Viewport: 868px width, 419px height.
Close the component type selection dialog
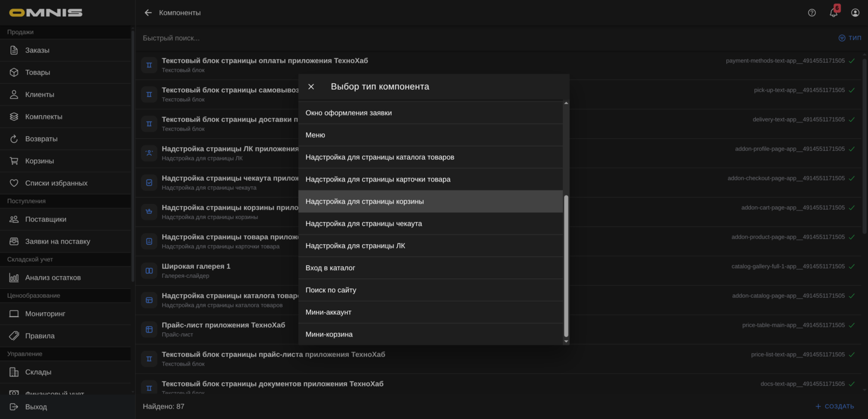(x=311, y=87)
